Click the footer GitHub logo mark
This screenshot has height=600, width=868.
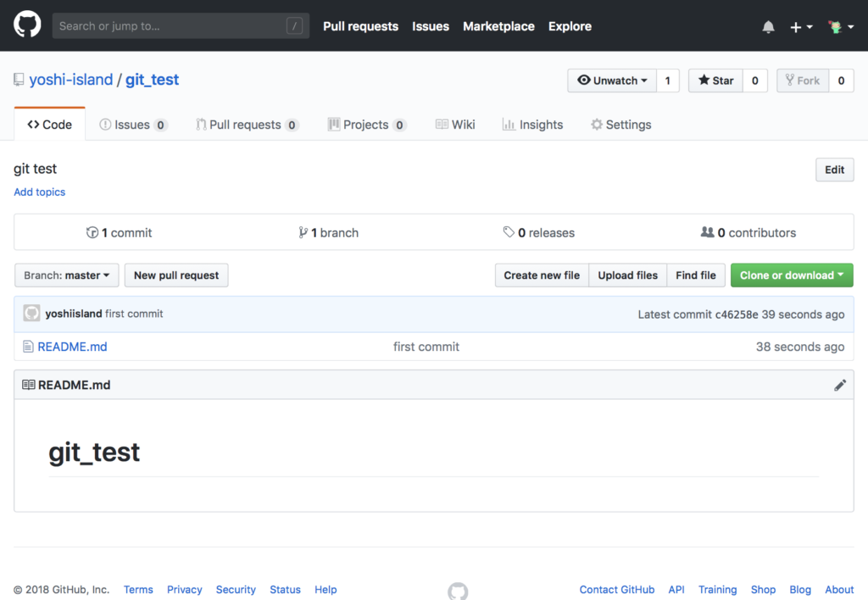coord(458,592)
